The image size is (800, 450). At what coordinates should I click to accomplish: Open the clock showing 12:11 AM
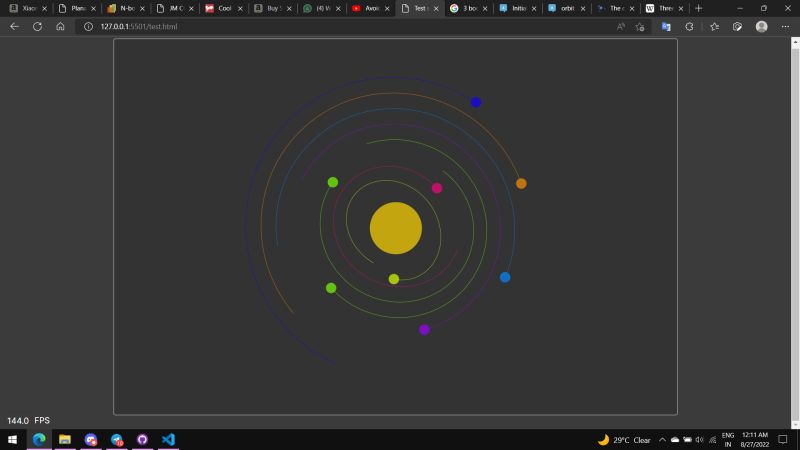tap(755, 440)
